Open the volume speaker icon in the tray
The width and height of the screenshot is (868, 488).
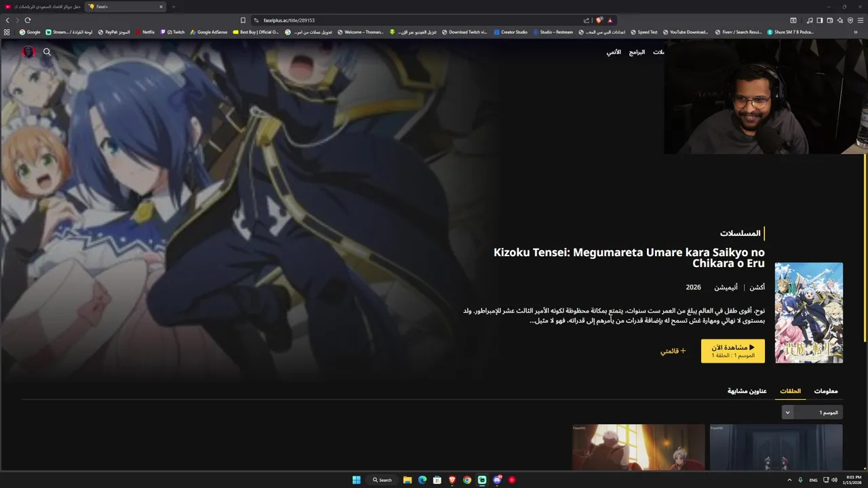pos(835,480)
